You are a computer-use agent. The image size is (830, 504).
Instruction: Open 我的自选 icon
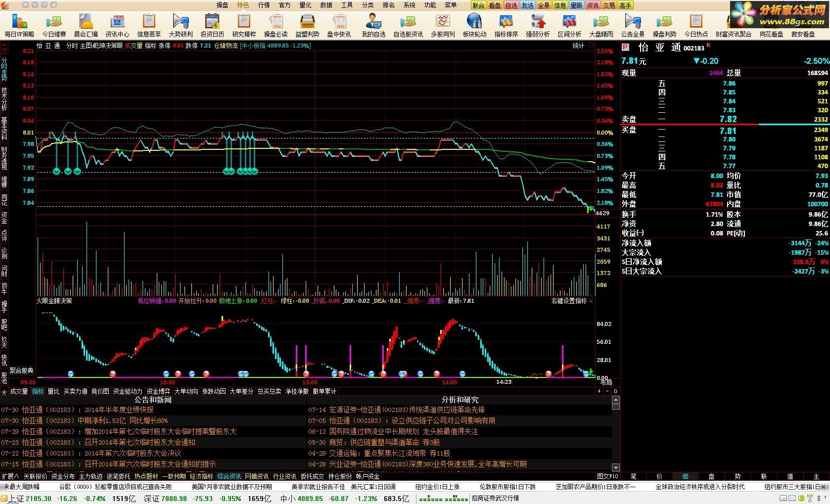(373, 25)
